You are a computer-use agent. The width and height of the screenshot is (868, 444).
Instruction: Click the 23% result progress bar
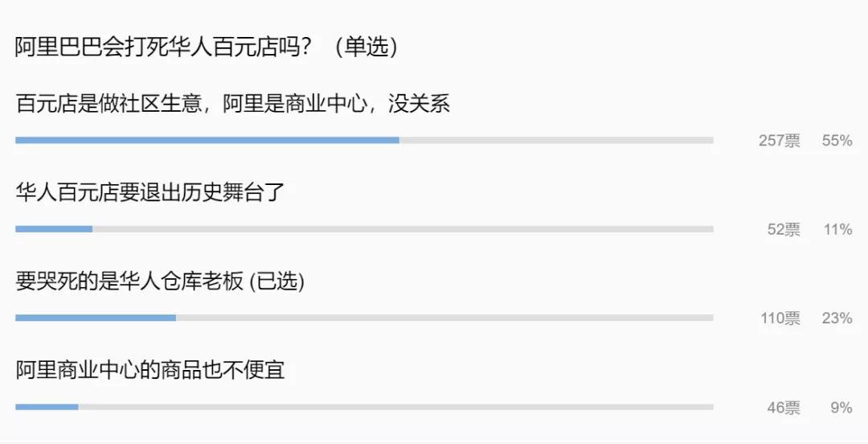click(x=364, y=318)
